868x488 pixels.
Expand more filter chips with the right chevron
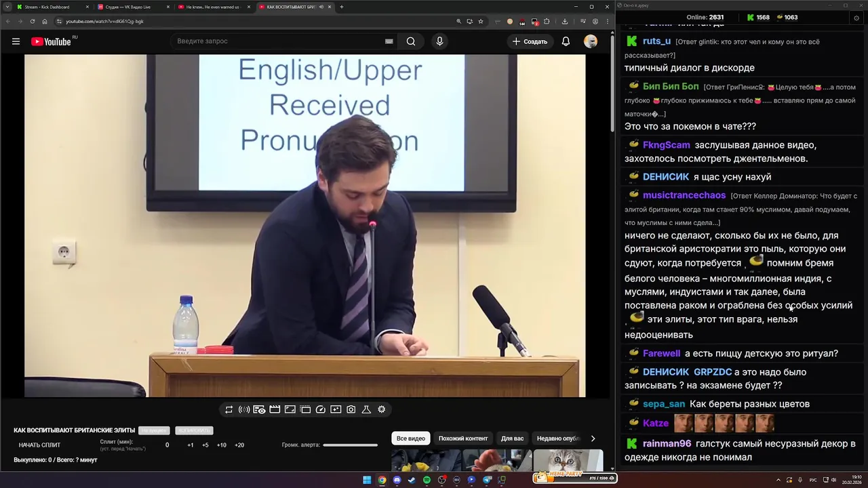click(x=593, y=439)
